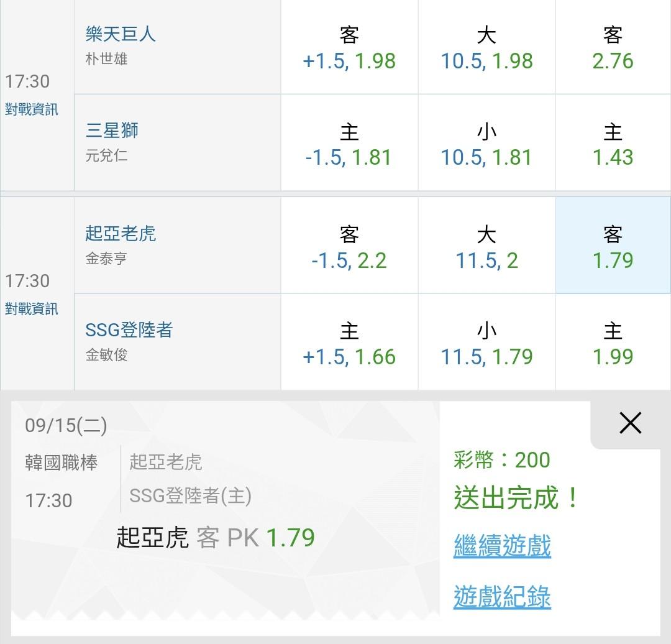Select 客 -1.5, 2.2 handicap for 起亞老虎

(x=349, y=246)
